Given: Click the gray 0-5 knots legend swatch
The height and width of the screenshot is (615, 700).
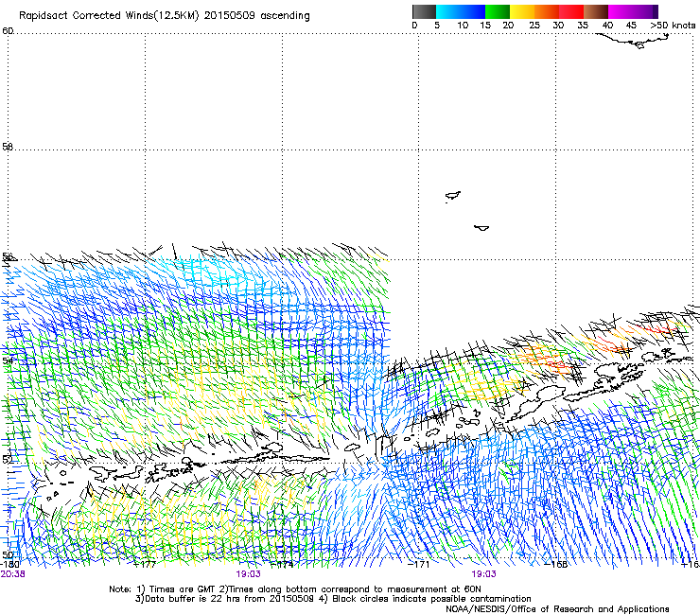Looking at the screenshot, I should pos(424,11).
